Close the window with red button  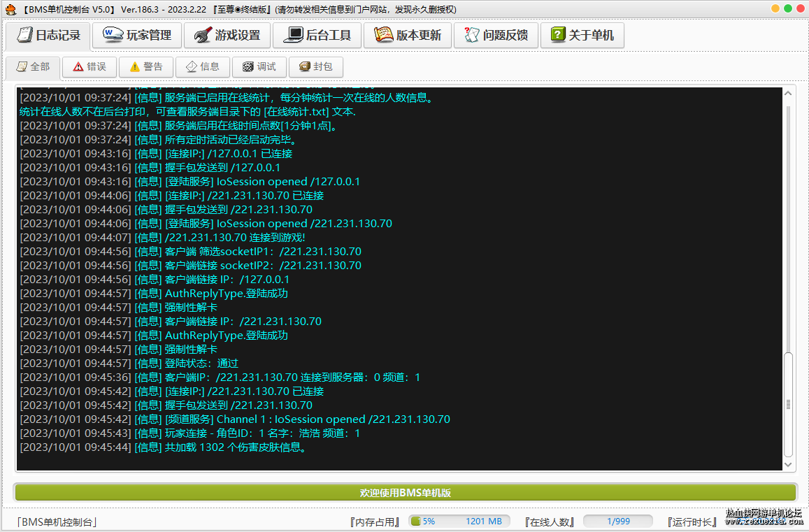[801, 8]
